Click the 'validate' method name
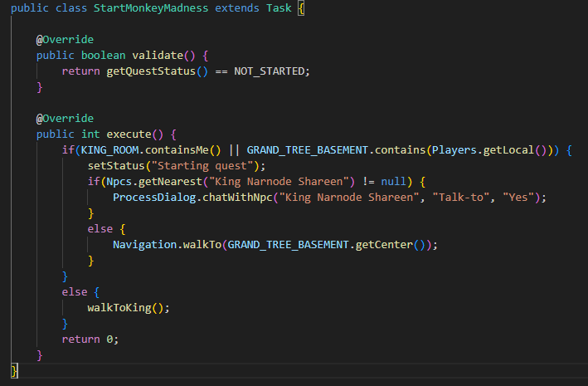Screen dimensions: 588x386 pos(158,55)
